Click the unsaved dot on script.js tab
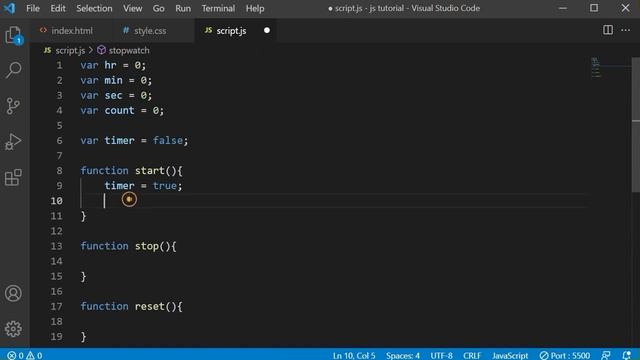This screenshot has width=640, height=360. (267, 30)
